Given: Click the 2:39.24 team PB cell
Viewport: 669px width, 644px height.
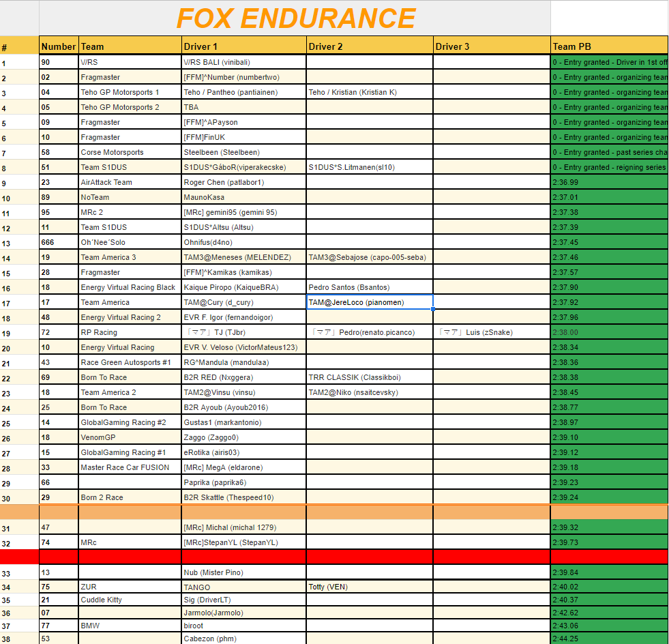Looking at the screenshot, I should [x=610, y=497].
